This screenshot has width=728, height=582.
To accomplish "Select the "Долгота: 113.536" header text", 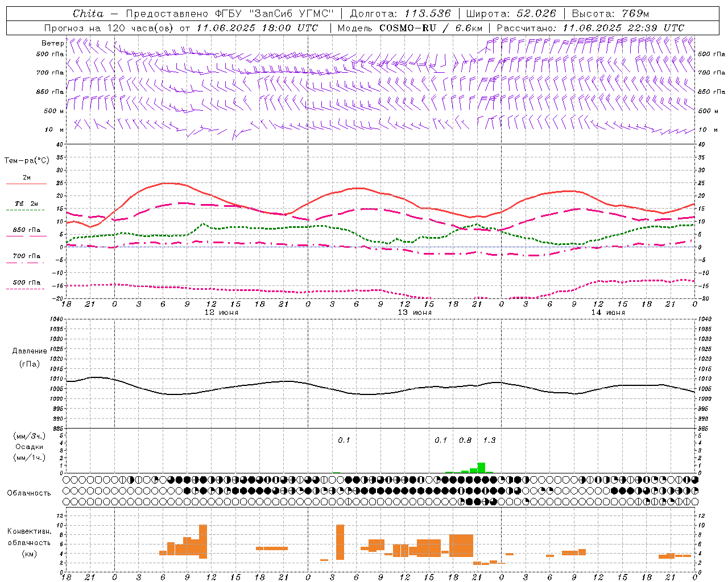I will coord(400,13).
